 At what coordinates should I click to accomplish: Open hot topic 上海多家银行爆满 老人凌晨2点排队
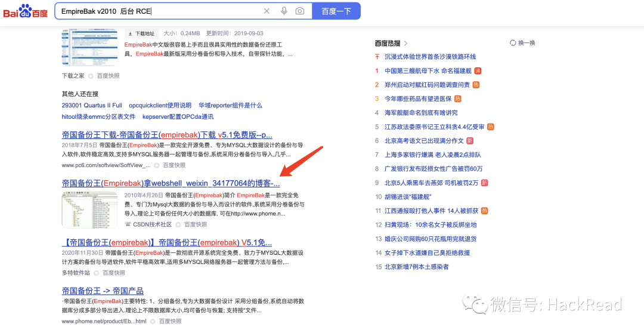tap(432, 155)
